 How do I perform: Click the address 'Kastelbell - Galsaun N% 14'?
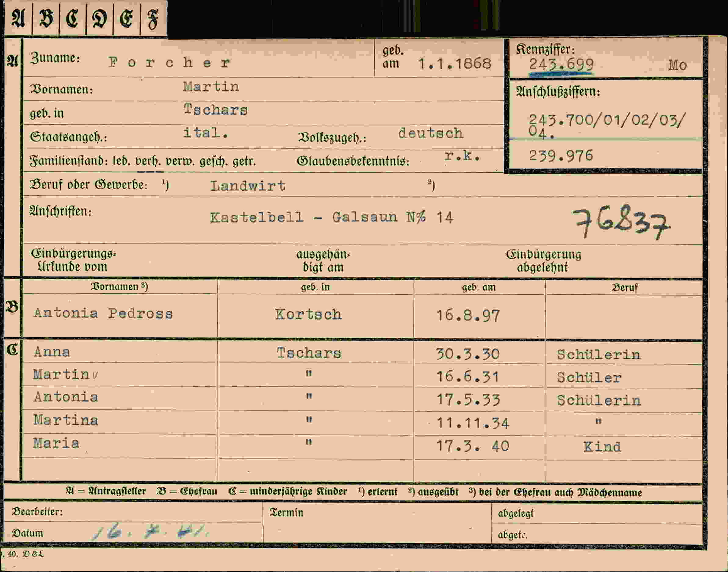pos(331,217)
